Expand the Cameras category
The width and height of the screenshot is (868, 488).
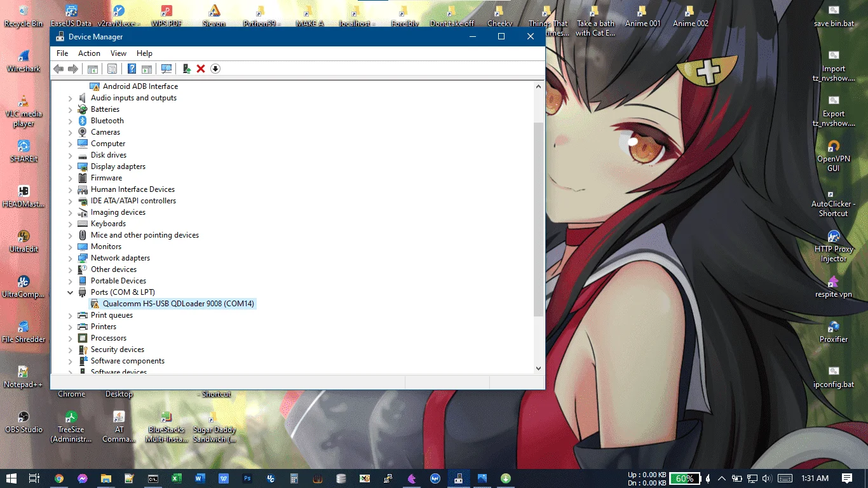[x=71, y=133]
